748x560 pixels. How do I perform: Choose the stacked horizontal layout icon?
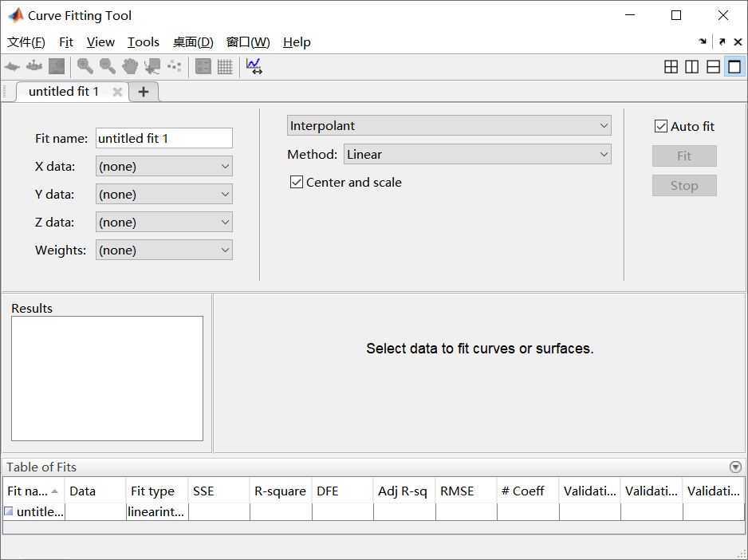coord(712,66)
